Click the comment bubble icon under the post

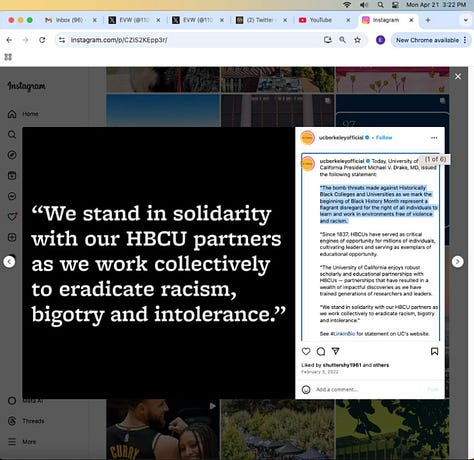321,351
